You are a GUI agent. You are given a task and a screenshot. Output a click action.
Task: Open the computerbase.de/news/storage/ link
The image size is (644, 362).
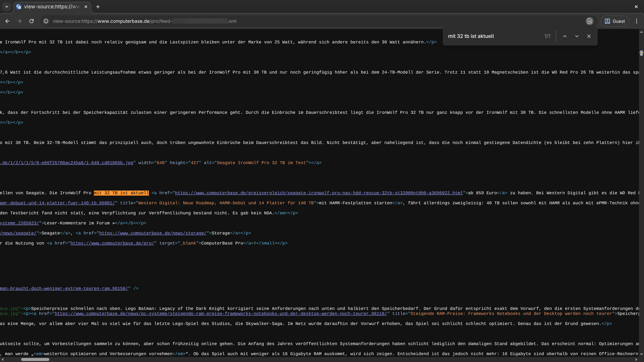(x=153, y=233)
